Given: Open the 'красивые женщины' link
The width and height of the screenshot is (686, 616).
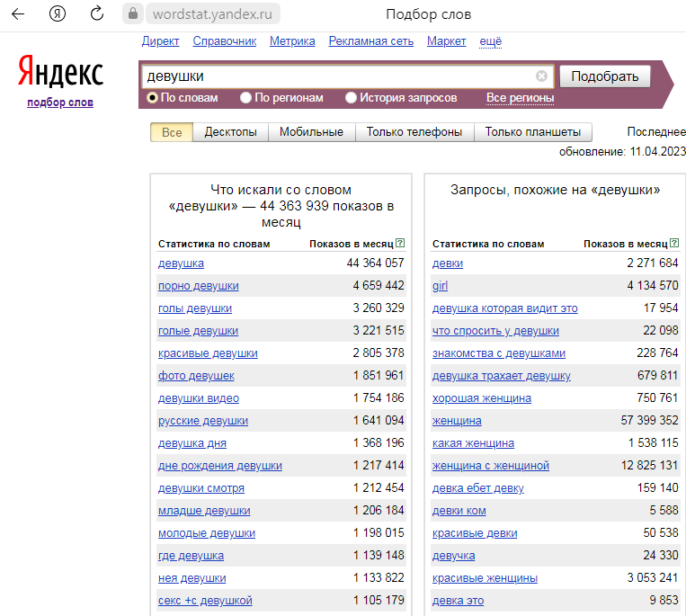Looking at the screenshot, I should [485, 578].
